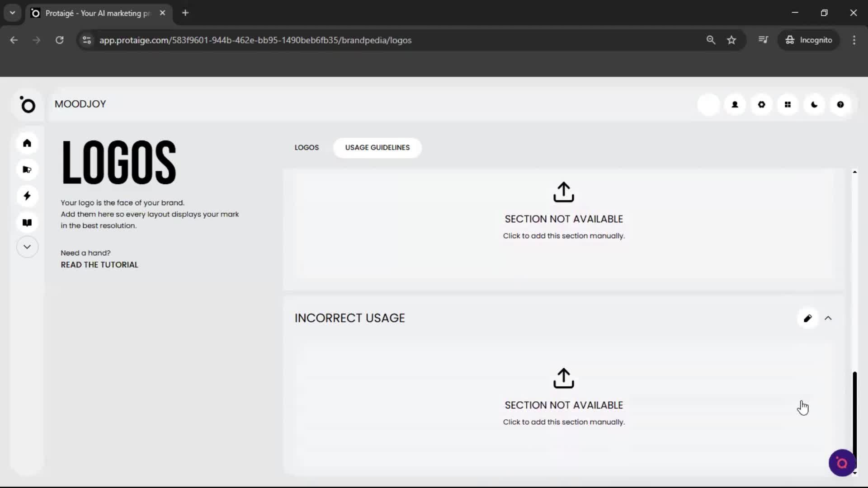This screenshot has width=868, height=488.
Task: Open the apps grid icon
Action: [788, 104]
